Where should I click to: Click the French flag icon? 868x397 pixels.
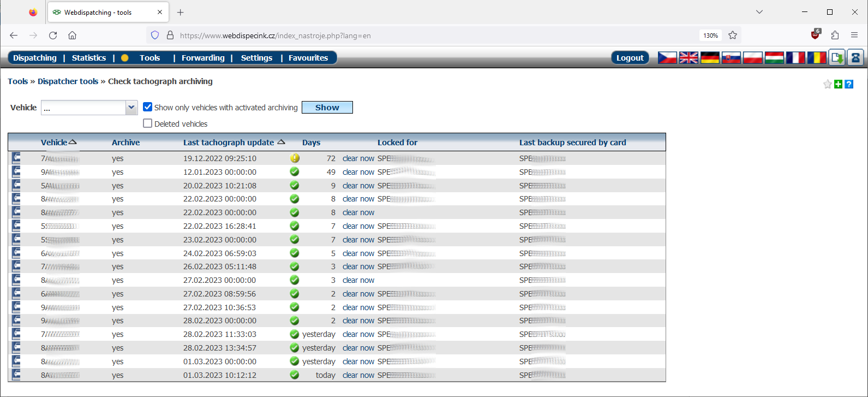[x=795, y=57]
